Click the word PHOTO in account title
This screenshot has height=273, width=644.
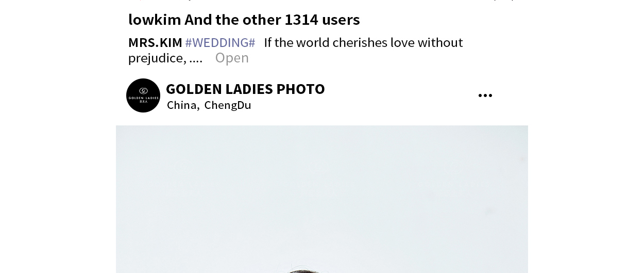tap(301, 89)
